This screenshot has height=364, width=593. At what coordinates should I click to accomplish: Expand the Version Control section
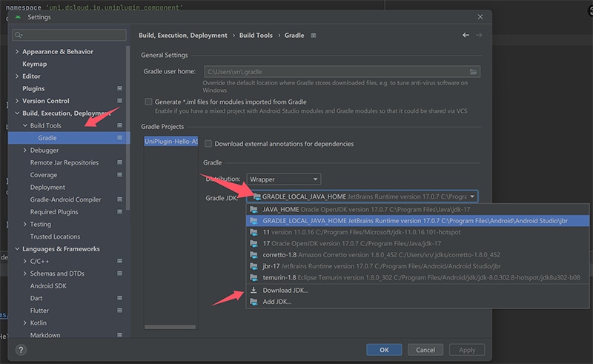[x=17, y=101]
